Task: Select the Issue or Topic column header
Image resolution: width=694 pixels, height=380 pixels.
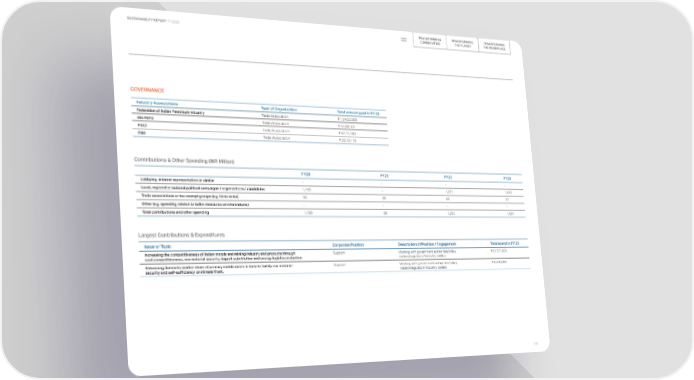Action: [x=158, y=247]
